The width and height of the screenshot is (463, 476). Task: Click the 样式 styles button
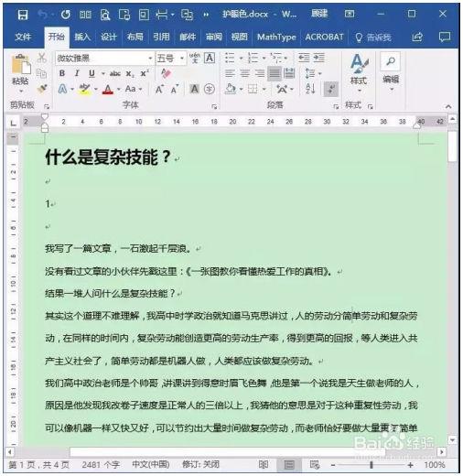coord(359,73)
